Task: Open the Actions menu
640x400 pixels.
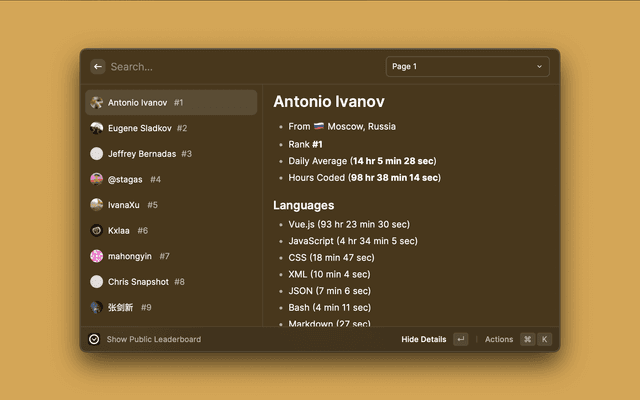Action: 499,339
